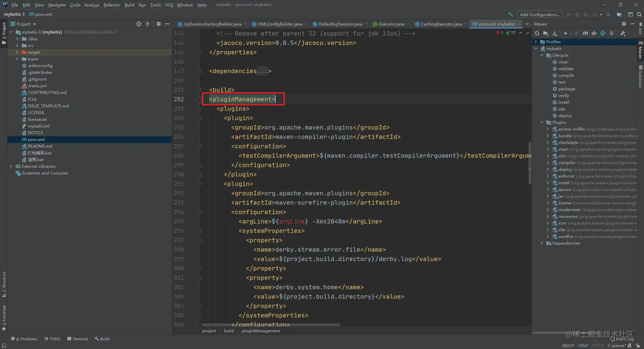
Task: Click the '2 spaces' indent indicator
Action: pos(616,346)
